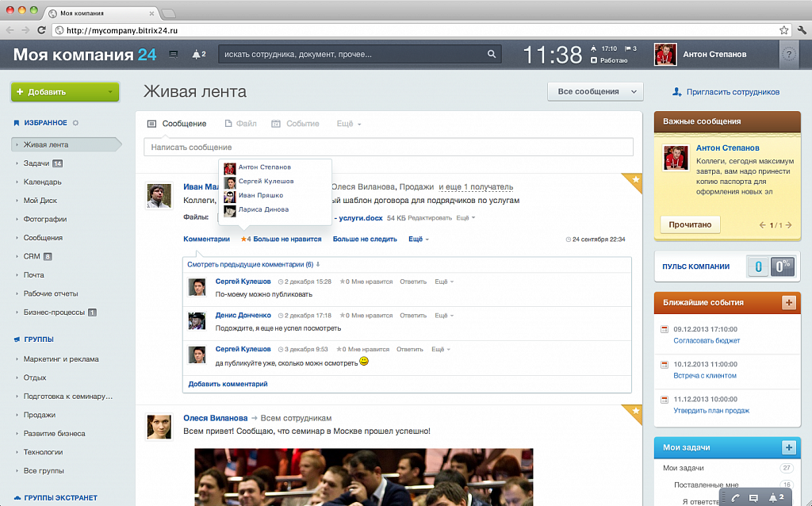Open Встреча с клиентом event link

point(704,376)
